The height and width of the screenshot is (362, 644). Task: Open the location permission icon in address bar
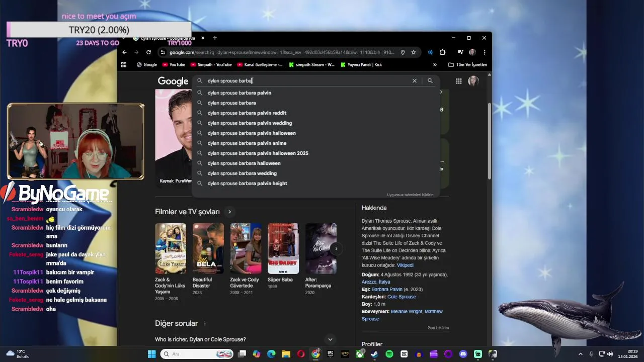point(403,52)
